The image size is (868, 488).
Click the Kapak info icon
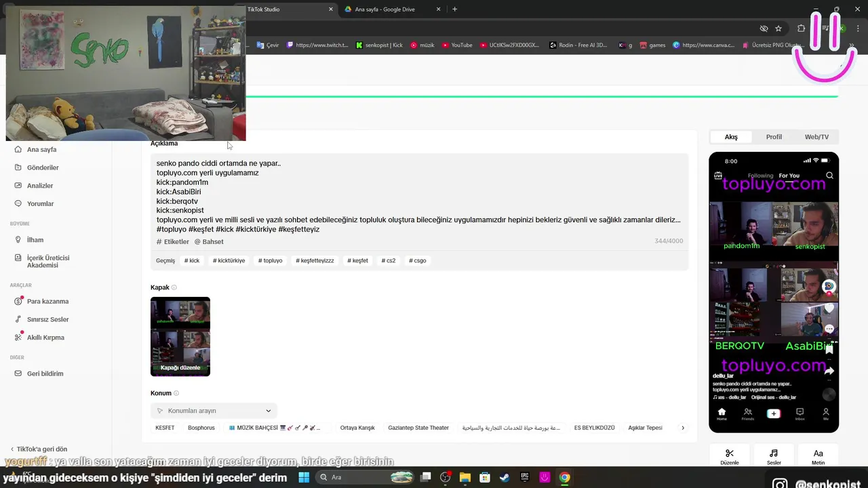click(x=174, y=288)
